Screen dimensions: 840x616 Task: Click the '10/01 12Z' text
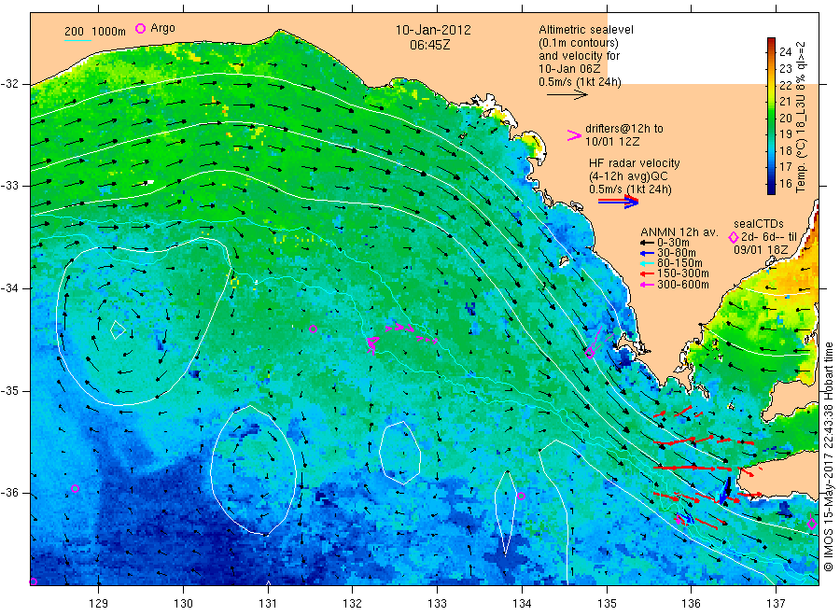[x=612, y=142]
